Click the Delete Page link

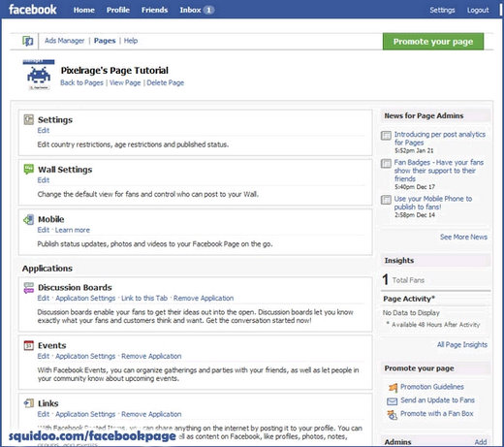click(166, 82)
